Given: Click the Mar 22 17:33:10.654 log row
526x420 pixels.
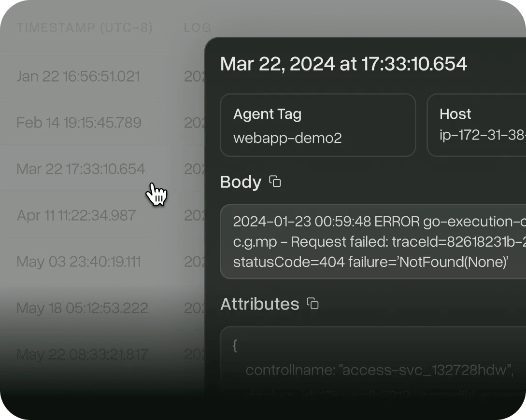Looking at the screenshot, I should point(81,169).
